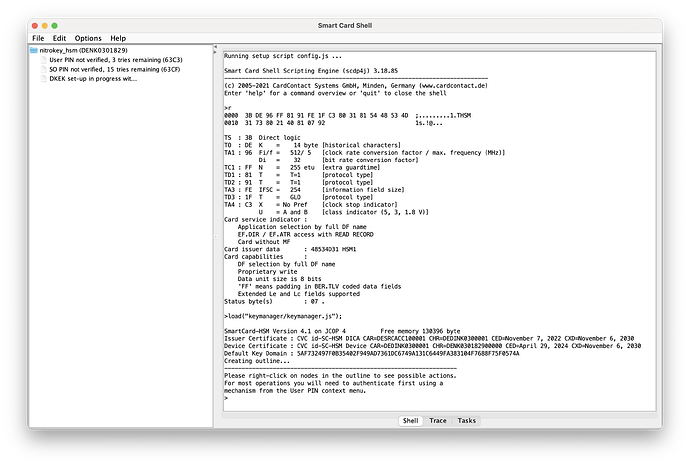Click the SO PIN document icon

pos(43,69)
